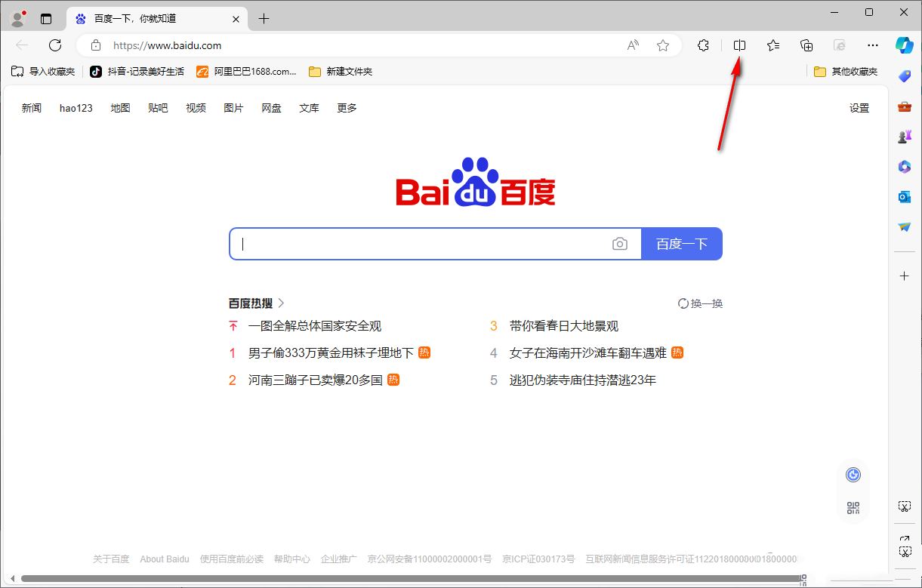Activate the Read aloud icon
Screen dimensions: 922x588
point(633,45)
